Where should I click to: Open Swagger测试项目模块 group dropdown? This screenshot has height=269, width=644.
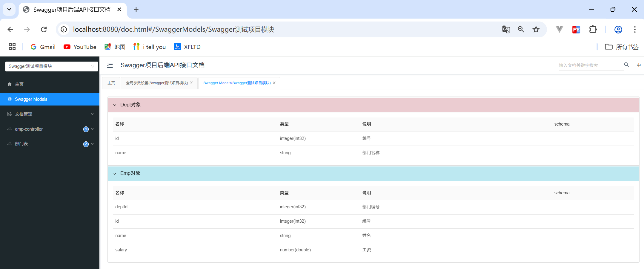(52, 66)
